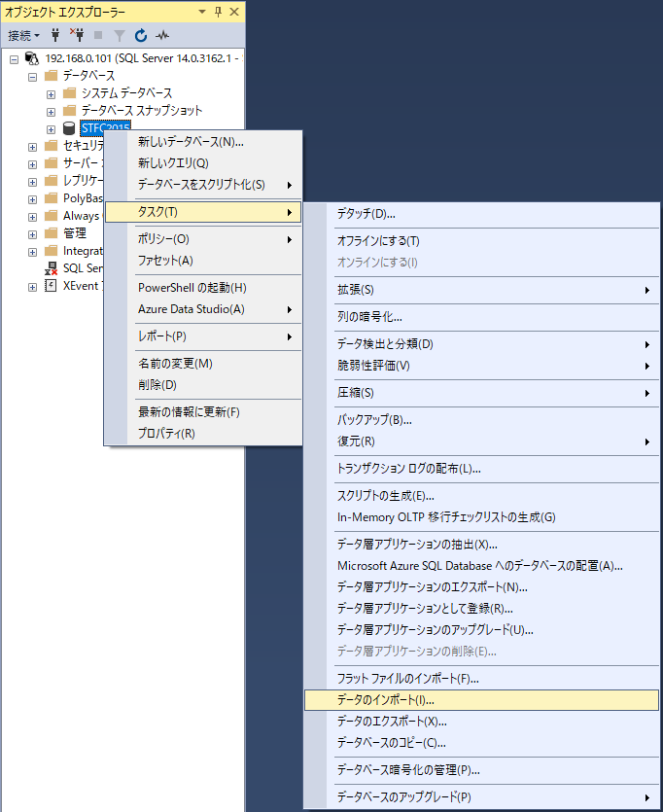The width and height of the screenshot is (663, 812).
Task: Expand the データベース スナップショット folder
Action: point(51,111)
